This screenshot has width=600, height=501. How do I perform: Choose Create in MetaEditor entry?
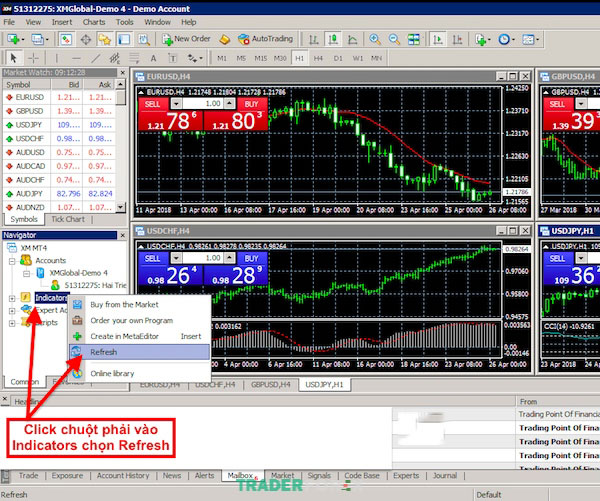point(140,336)
